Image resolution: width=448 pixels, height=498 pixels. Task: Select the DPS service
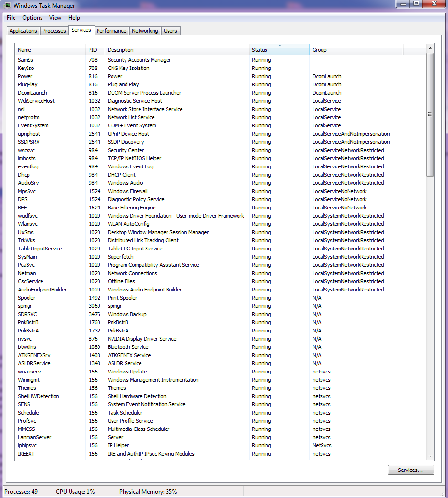click(x=220, y=199)
